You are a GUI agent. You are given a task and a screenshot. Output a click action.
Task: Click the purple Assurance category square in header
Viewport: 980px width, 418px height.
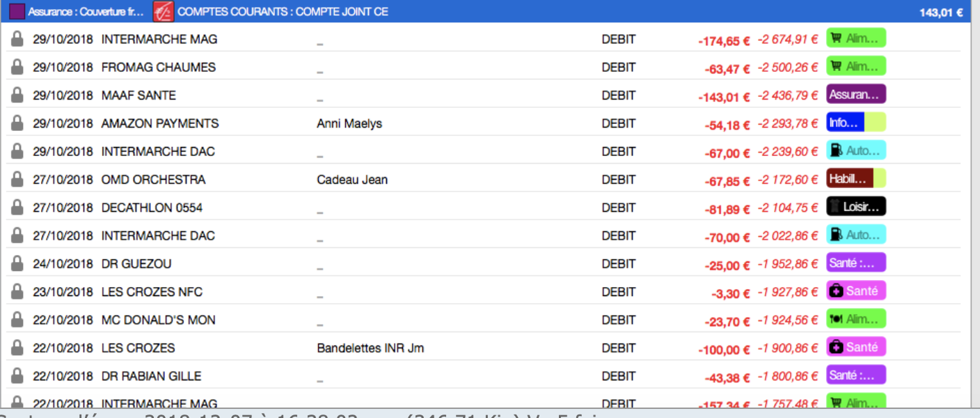point(17,12)
